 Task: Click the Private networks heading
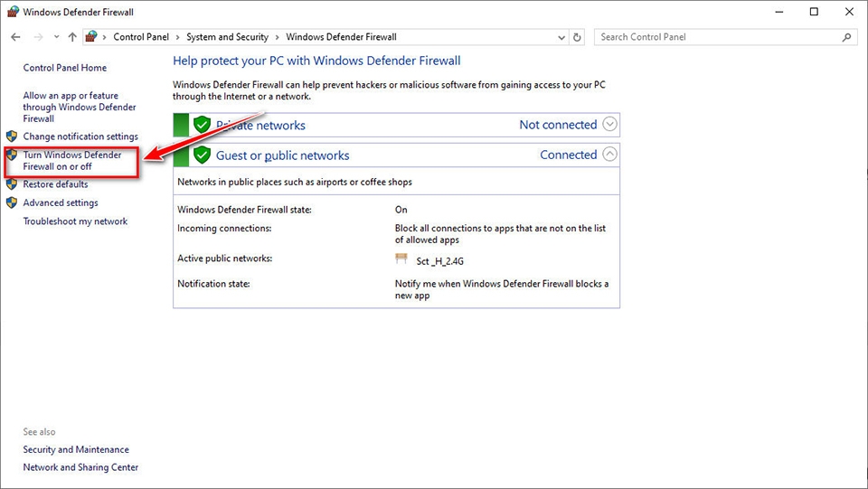260,126
